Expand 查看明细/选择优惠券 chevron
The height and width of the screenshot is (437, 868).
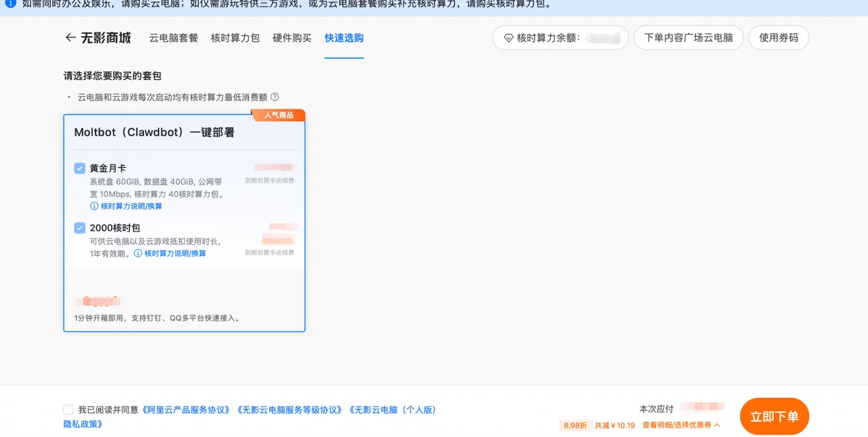(x=717, y=425)
